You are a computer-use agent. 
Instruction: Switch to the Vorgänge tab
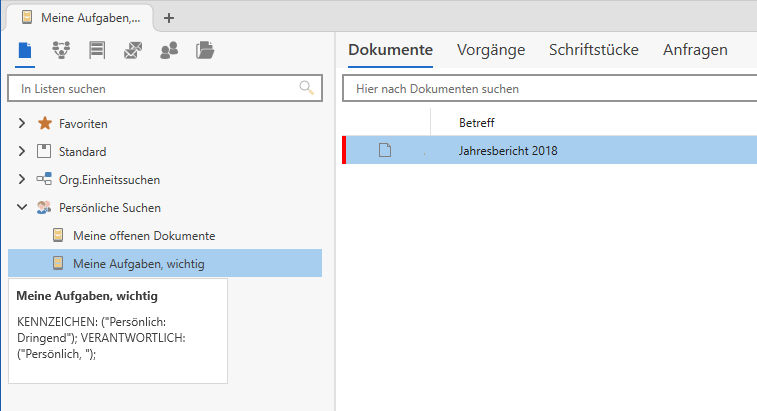tap(490, 50)
